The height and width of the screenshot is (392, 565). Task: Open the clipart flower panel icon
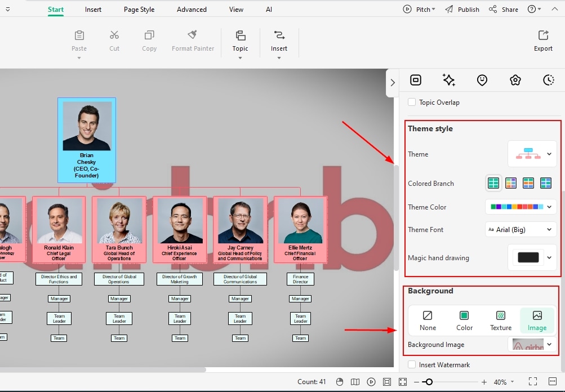(x=515, y=80)
